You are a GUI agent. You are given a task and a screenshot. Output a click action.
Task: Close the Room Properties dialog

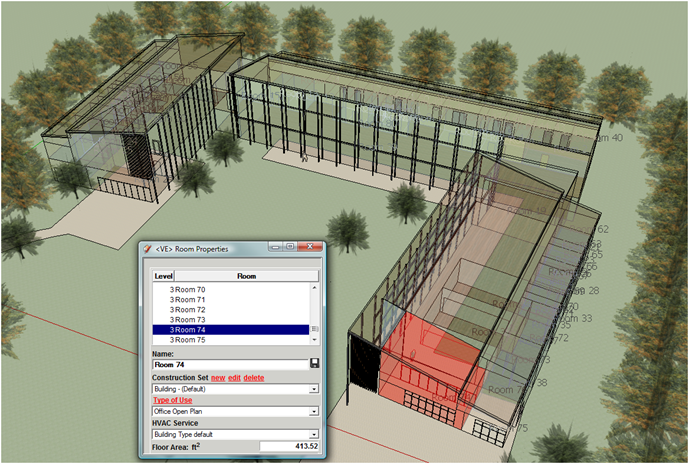pyautogui.click(x=313, y=248)
